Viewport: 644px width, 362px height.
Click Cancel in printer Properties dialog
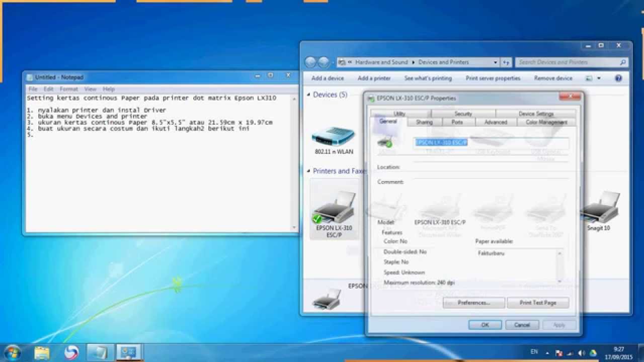[522, 325]
